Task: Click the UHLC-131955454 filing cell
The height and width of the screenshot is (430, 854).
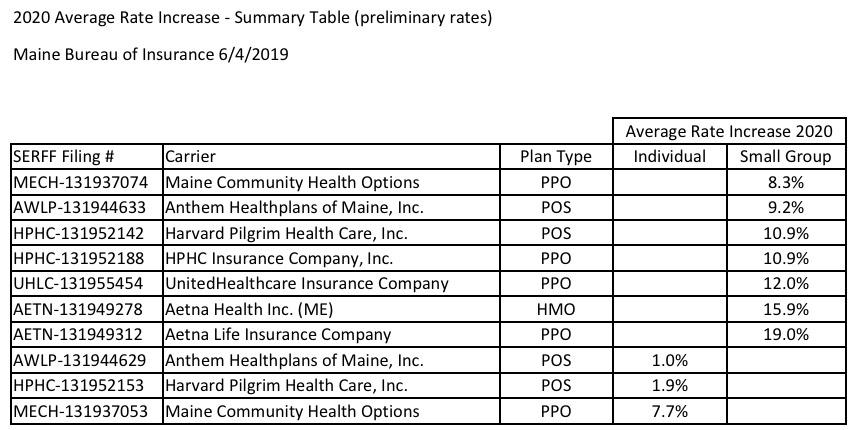Action: click(x=78, y=284)
